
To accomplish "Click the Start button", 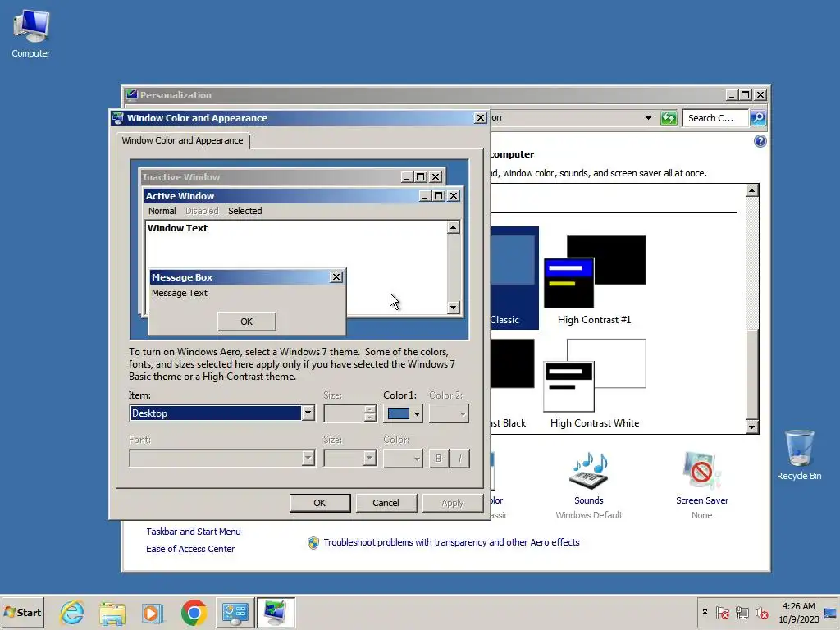I will [22, 612].
